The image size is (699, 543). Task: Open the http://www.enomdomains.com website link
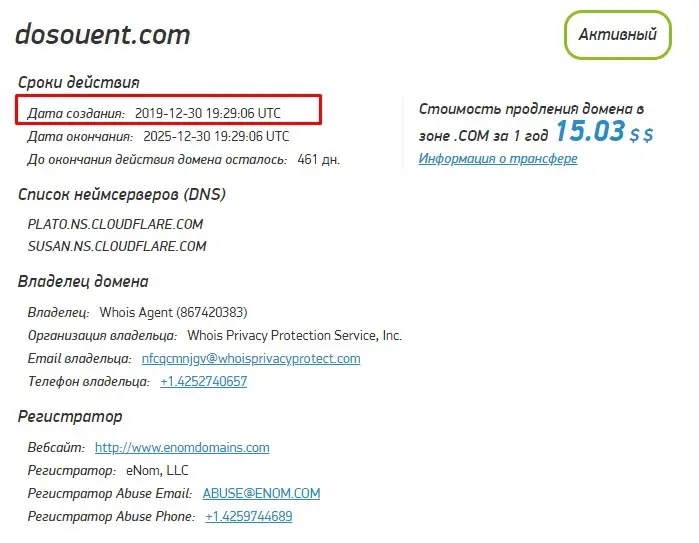tap(181, 447)
